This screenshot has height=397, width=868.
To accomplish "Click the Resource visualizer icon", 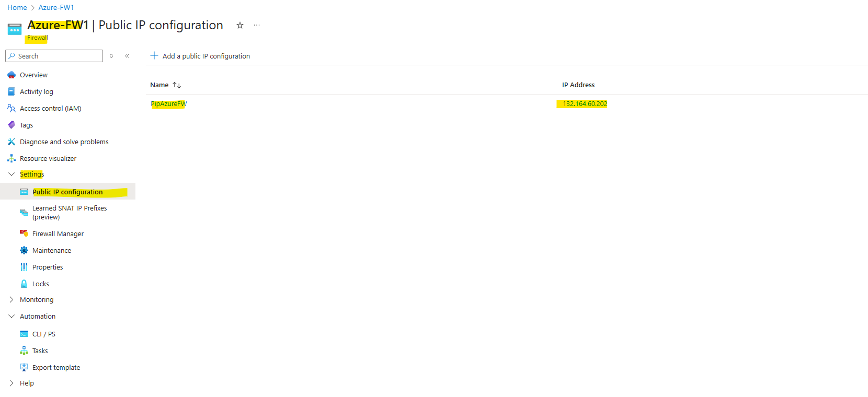I will pos(12,159).
